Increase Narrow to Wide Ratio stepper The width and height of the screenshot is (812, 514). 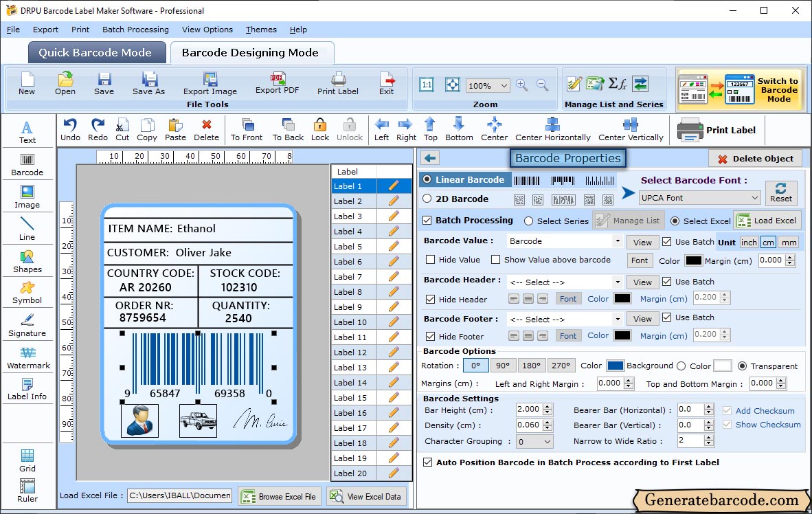pyautogui.click(x=709, y=437)
